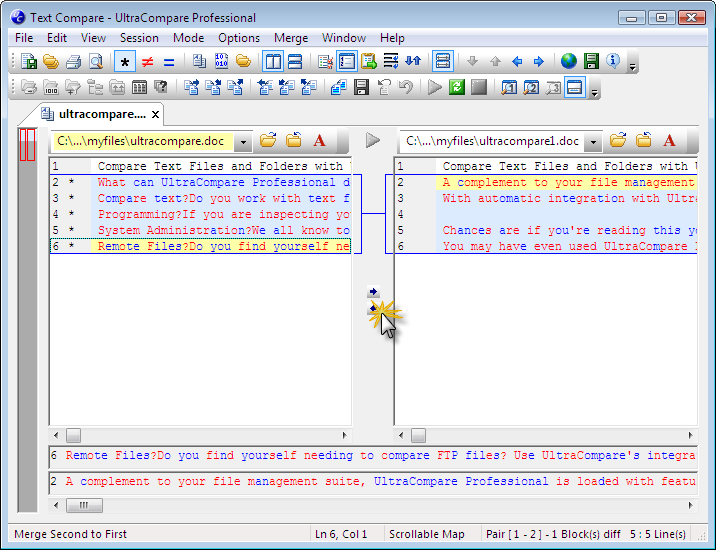716x550 pixels.
Task: Open the File menu
Action: pos(24,38)
